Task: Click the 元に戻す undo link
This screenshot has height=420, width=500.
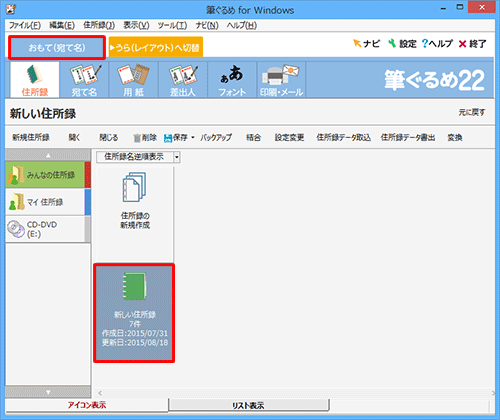Action: pyautogui.click(x=472, y=113)
